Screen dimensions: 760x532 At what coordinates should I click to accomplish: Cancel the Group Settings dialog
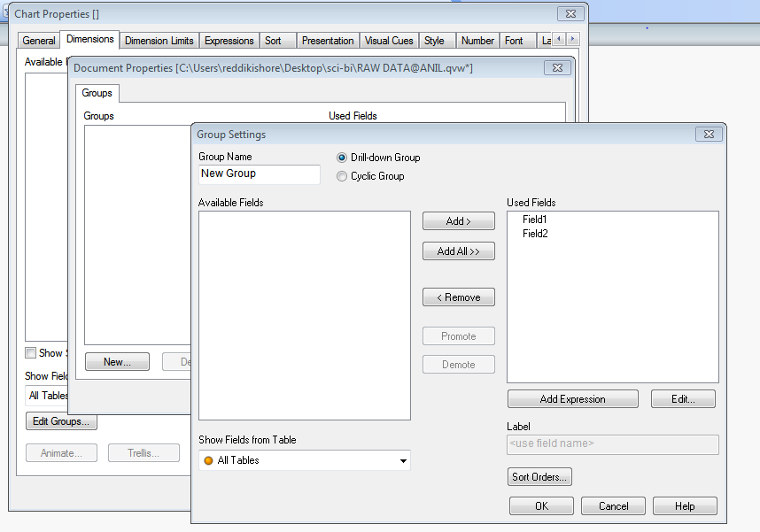point(613,505)
